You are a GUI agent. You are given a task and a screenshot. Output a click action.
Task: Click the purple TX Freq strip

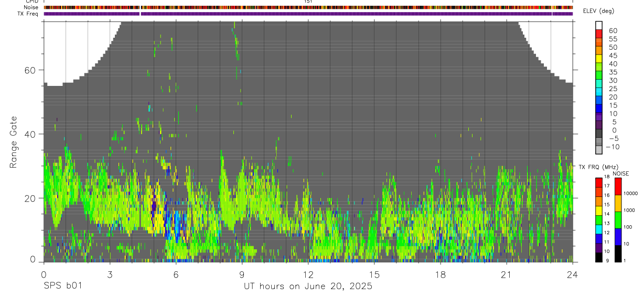click(308, 14)
